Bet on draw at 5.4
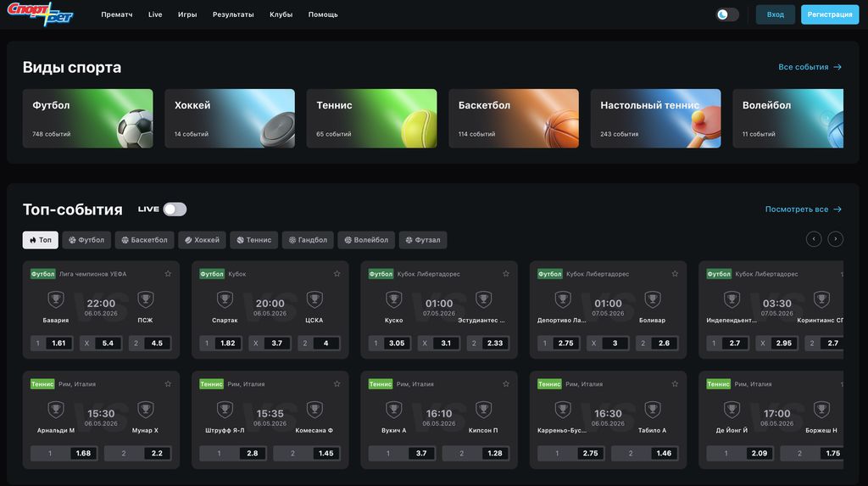The image size is (868, 486). [101, 344]
